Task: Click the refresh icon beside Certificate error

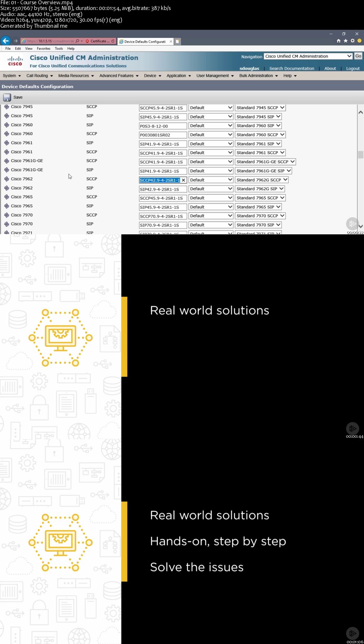Action: (x=113, y=41)
